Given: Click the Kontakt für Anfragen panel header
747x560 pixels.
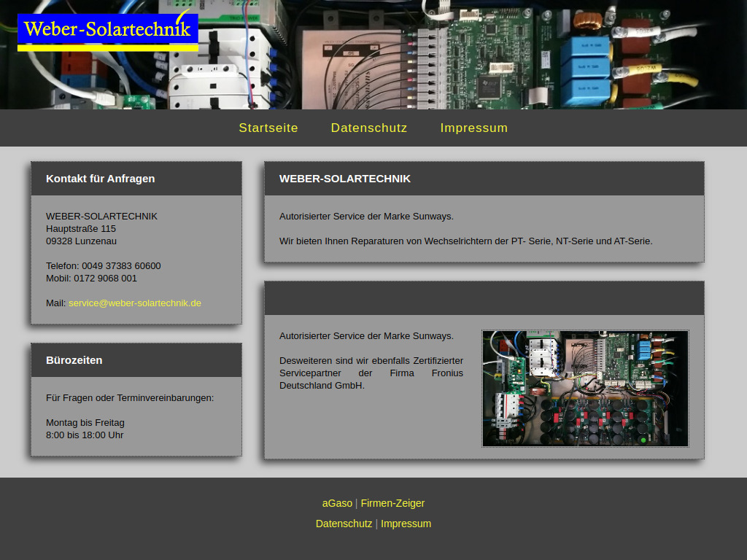Looking at the screenshot, I should coord(100,178).
